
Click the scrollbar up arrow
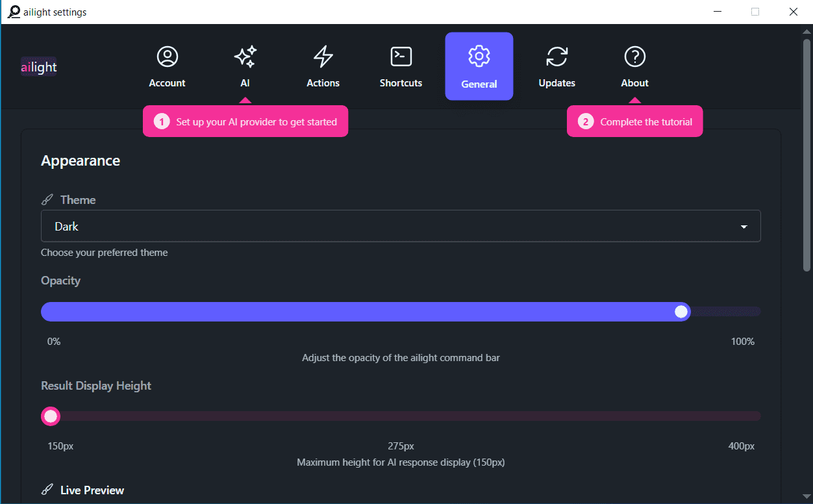point(807,31)
